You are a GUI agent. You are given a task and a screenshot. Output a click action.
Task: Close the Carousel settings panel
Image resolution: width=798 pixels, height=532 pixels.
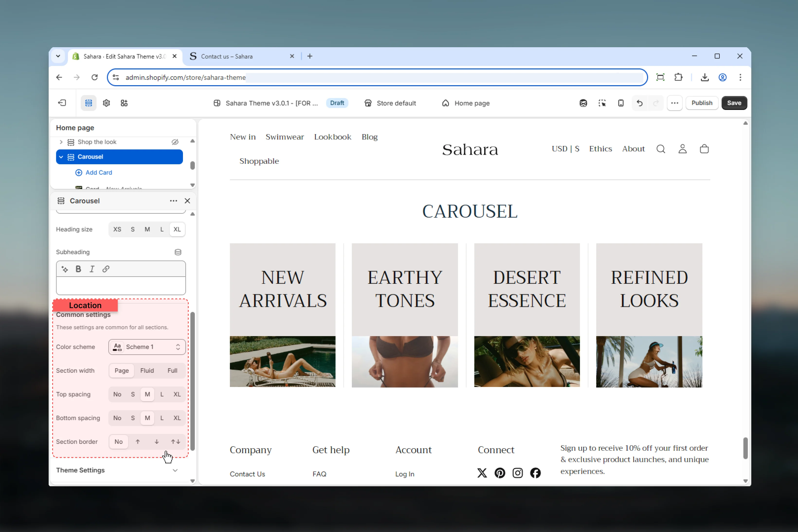187,201
